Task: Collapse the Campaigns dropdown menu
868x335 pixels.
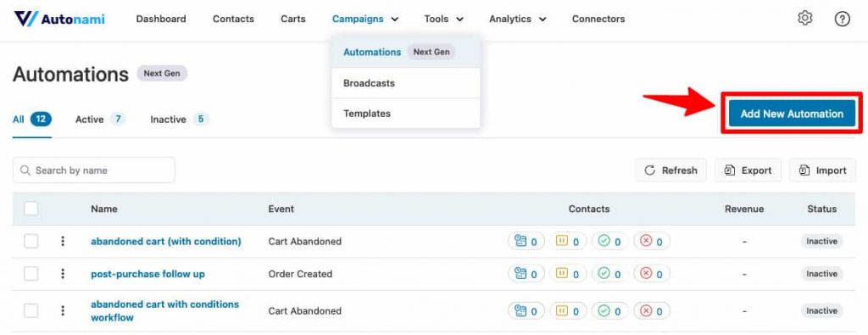Action: 365,19
